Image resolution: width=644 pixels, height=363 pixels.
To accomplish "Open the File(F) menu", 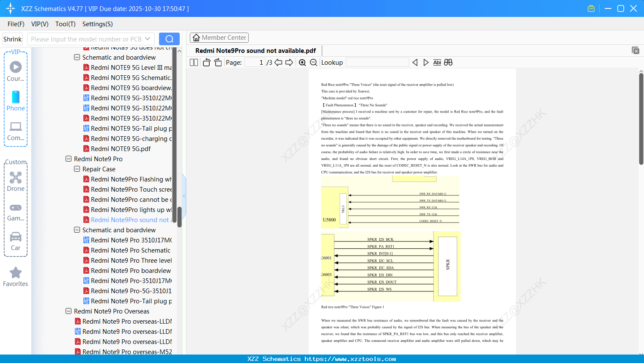I will click(x=16, y=24).
